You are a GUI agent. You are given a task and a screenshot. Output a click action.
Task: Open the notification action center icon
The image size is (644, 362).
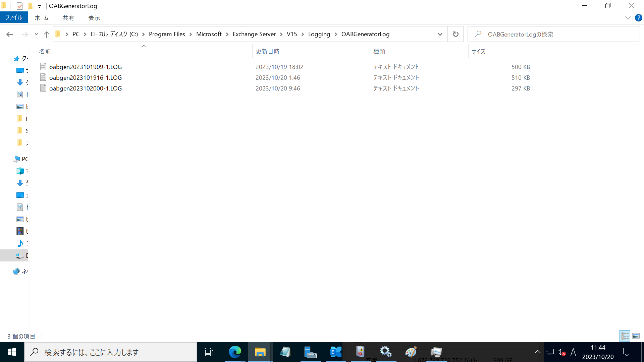click(x=627, y=352)
